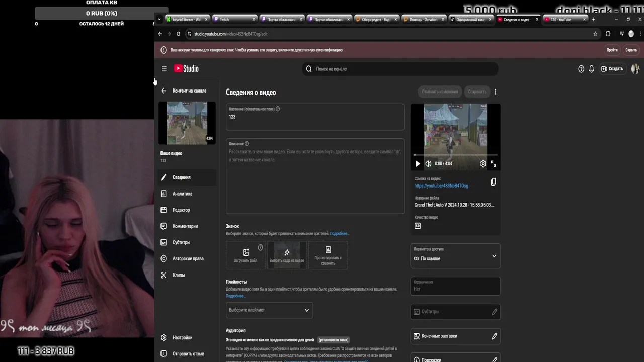Switch to the Twitch browser tab

[233, 19]
